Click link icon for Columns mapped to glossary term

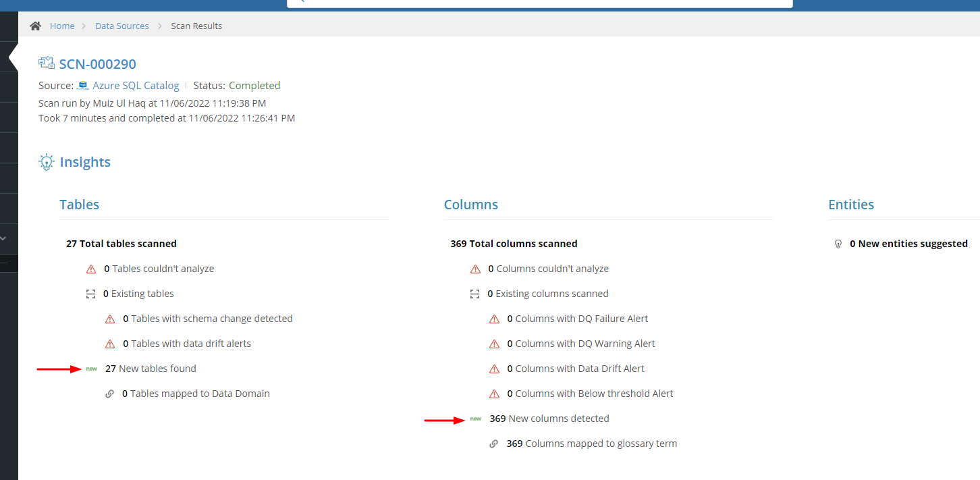pyautogui.click(x=494, y=444)
